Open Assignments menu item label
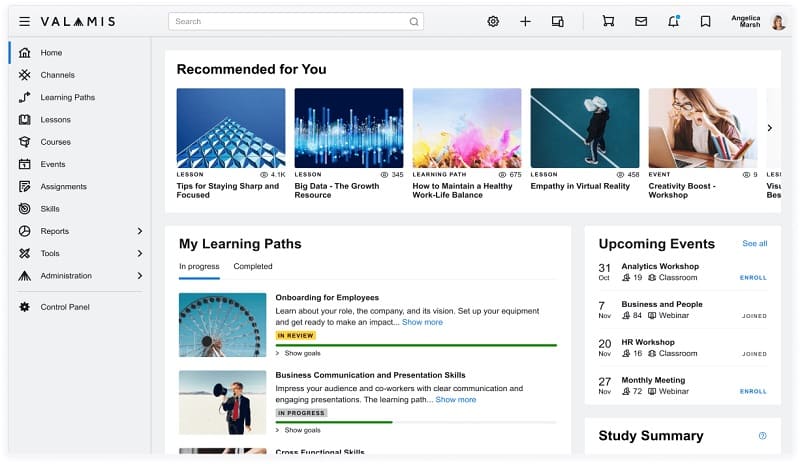The width and height of the screenshot is (800, 464). coord(64,186)
